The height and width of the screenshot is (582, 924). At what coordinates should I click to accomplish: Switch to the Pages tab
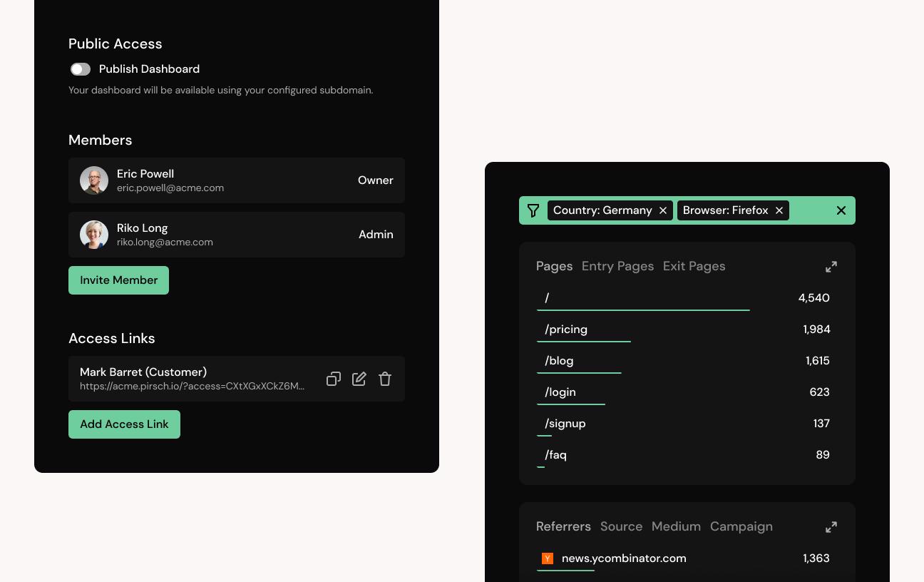coord(554,266)
